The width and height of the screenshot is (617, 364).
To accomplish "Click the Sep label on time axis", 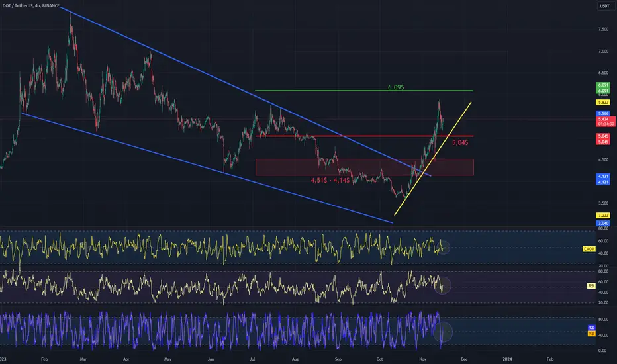I will click(338, 359).
